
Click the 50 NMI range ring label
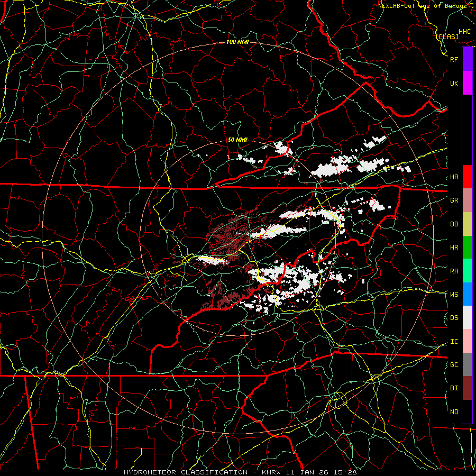(x=237, y=140)
